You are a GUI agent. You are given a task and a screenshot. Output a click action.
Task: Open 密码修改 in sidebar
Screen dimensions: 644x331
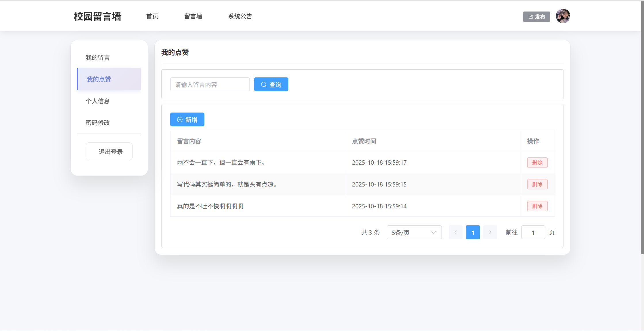click(98, 123)
